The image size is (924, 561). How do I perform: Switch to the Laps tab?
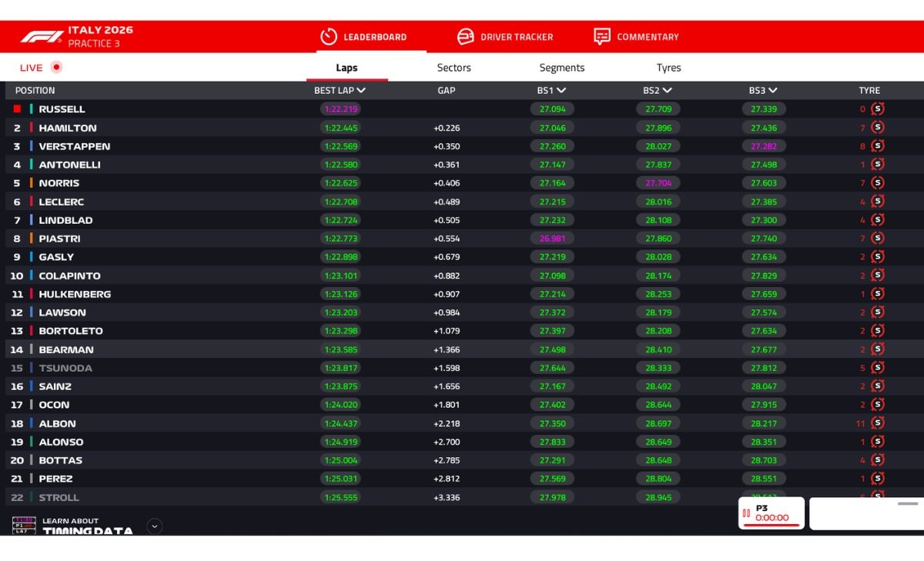(x=346, y=68)
